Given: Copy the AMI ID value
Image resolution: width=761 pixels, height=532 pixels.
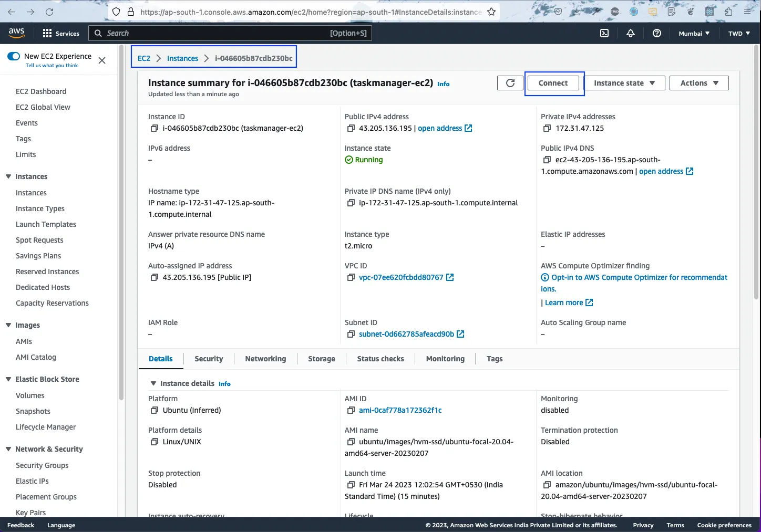Looking at the screenshot, I should (x=351, y=410).
